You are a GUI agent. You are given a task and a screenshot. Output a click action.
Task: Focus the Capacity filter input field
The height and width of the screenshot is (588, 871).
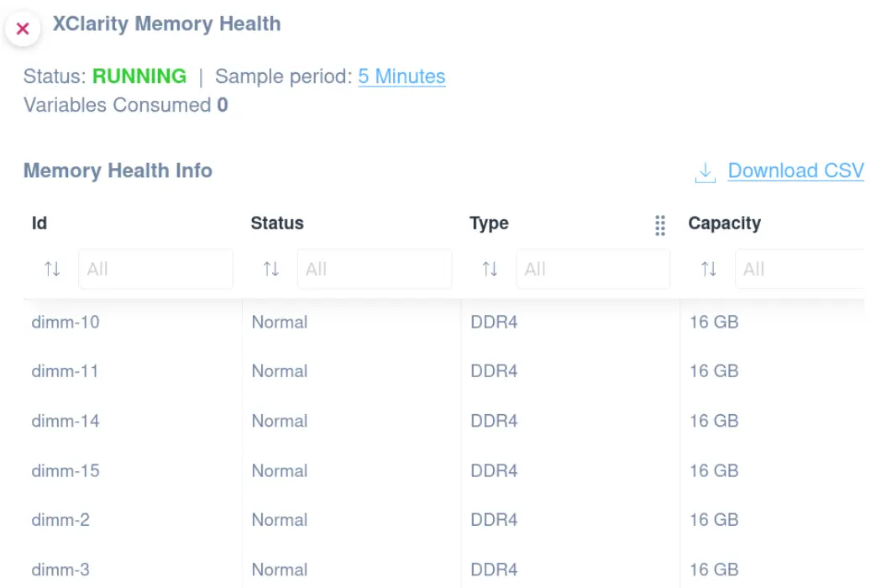point(800,269)
